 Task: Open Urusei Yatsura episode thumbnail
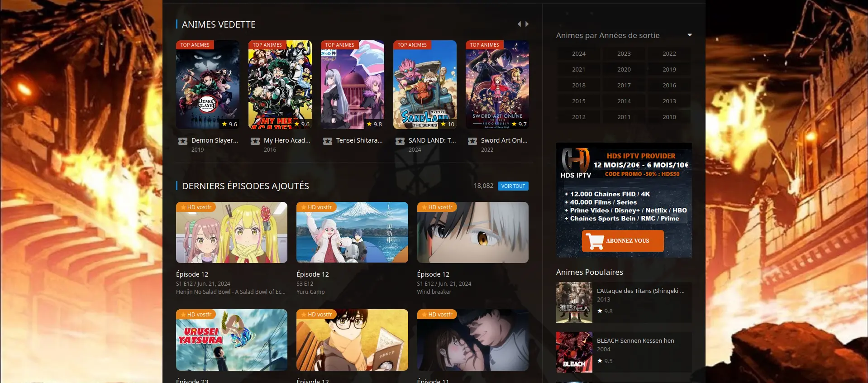click(232, 340)
